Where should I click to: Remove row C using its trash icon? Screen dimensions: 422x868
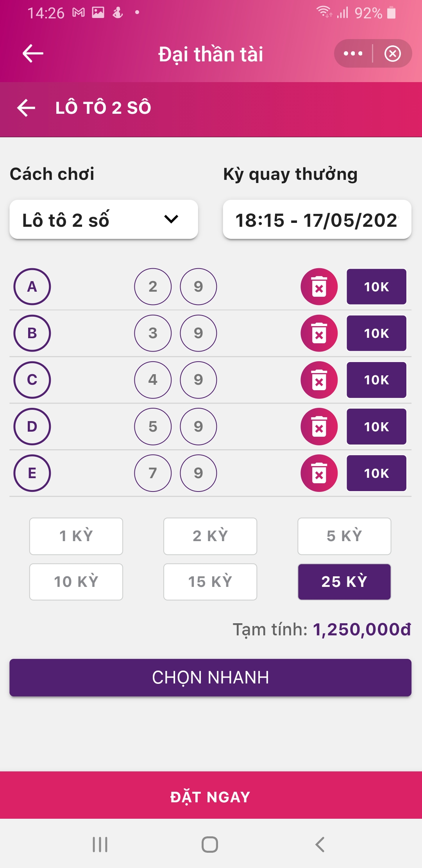pyautogui.click(x=319, y=380)
